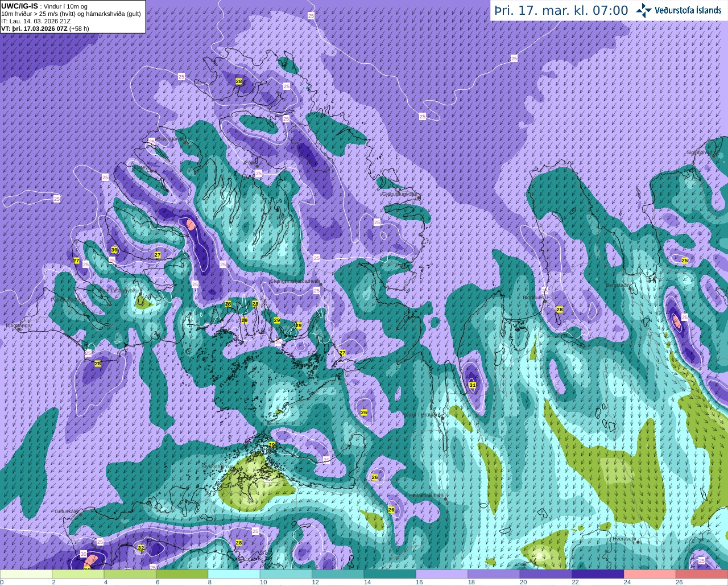Click the VT: þri. 17.03.2026 07Z line

click(45, 28)
